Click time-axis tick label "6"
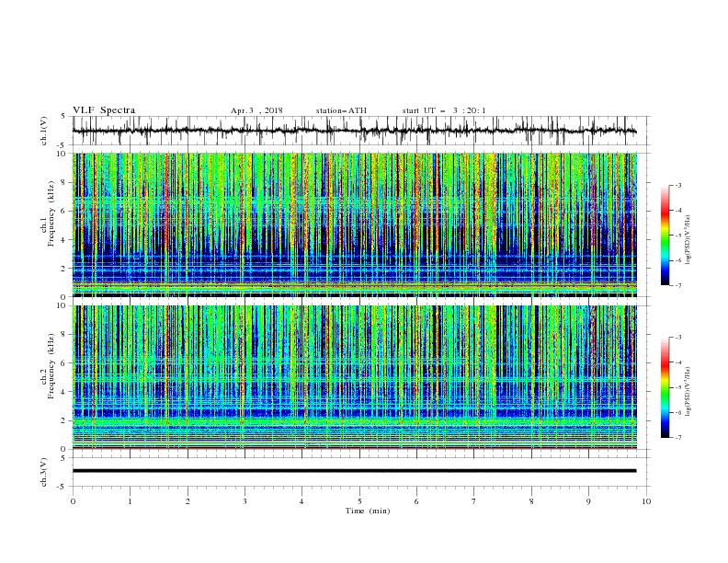This screenshot has height=563, width=728. pyautogui.click(x=416, y=501)
